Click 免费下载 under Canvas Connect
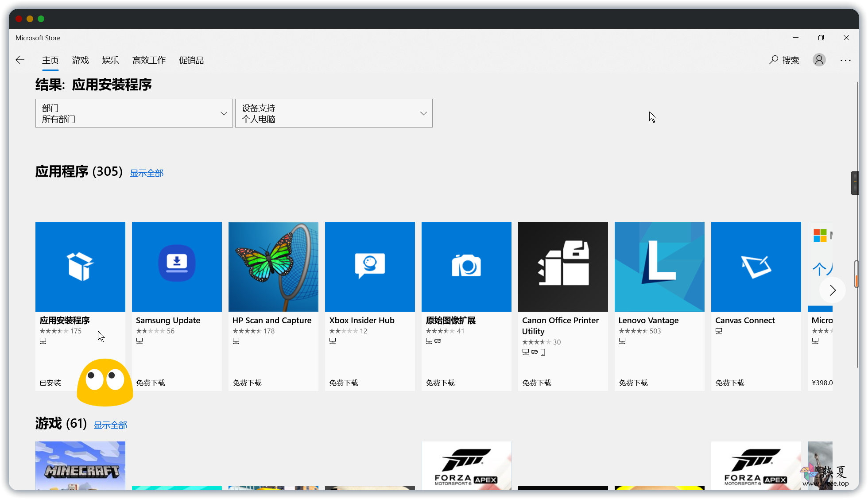Image resolution: width=868 pixels, height=499 pixels. [730, 383]
